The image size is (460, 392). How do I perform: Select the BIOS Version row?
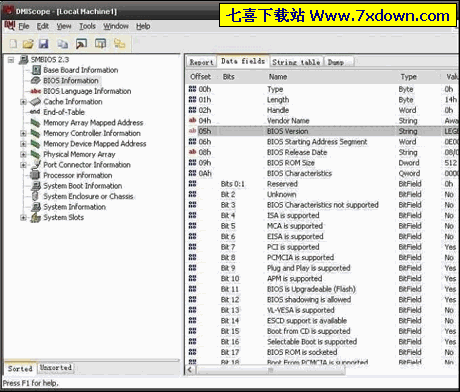point(323,131)
